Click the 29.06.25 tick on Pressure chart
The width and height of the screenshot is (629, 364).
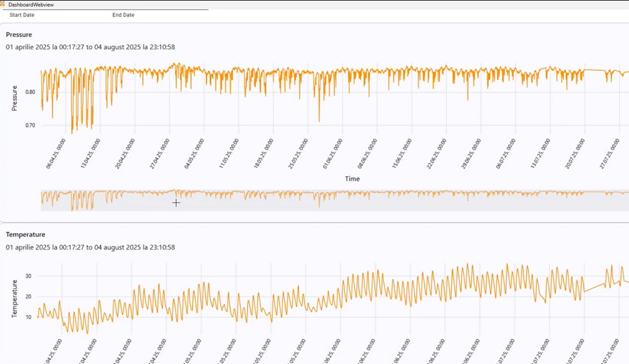pos(472,154)
